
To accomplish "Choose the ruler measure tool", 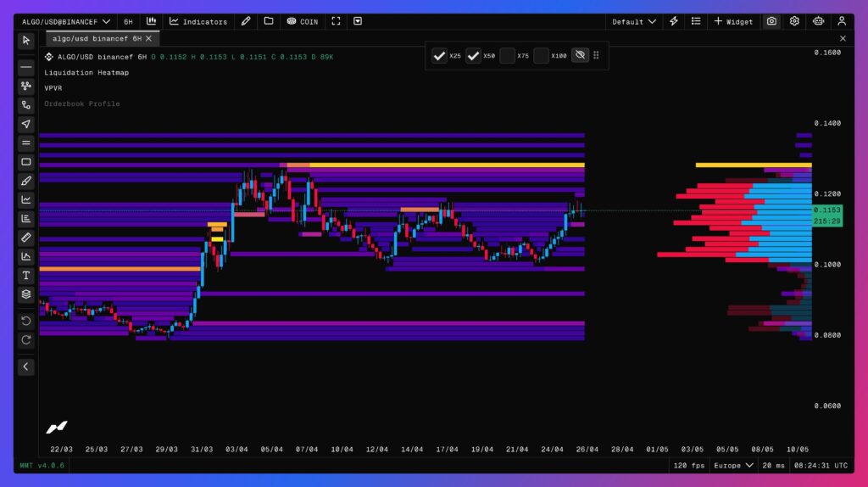I will [x=26, y=238].
